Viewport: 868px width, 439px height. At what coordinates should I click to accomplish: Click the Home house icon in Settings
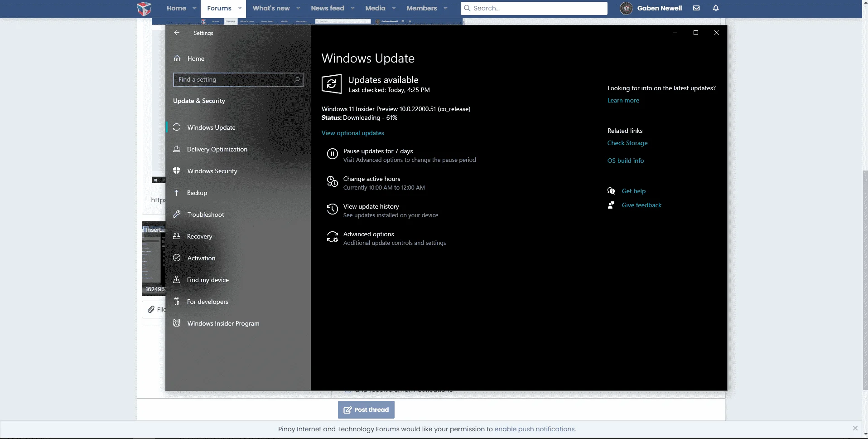(177, 59)
